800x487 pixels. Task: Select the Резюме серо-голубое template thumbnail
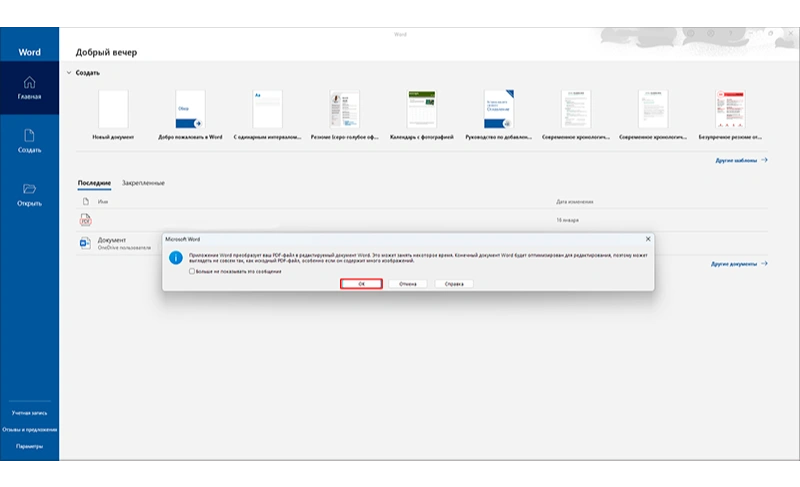pyautogui.click(x=344, y=109)
